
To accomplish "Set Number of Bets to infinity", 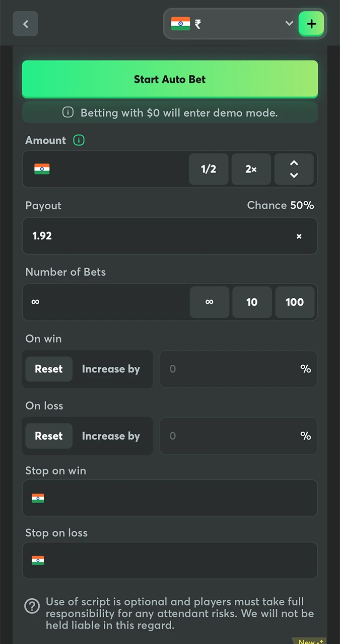I will 209,302.
